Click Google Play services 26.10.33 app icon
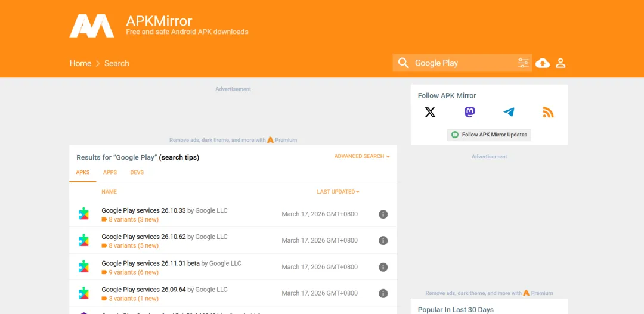Image resolution: width=644 pixels, height=314 pixels. [84, 214]
